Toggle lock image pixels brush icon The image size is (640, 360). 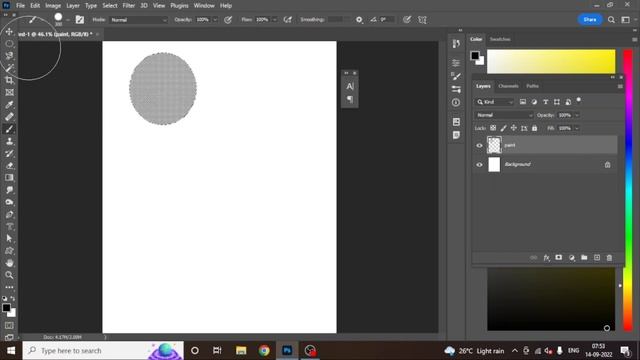pos(504,128)
